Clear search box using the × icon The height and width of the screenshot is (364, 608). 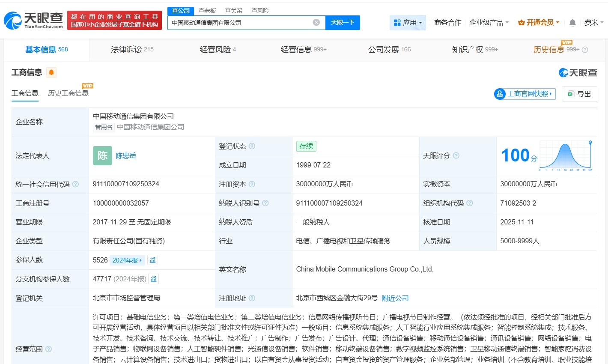point(316,22)
